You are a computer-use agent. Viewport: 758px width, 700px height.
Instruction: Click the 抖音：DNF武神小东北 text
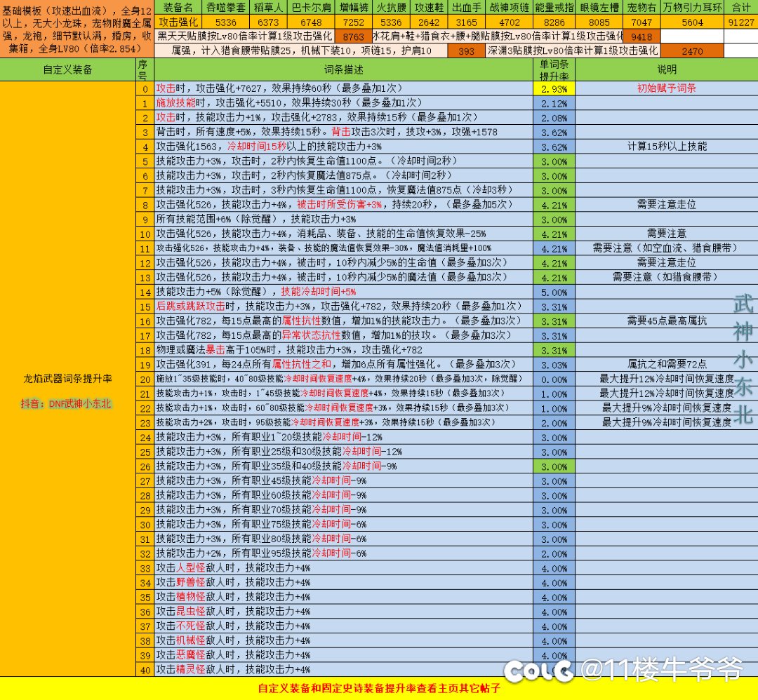point(67,404)
